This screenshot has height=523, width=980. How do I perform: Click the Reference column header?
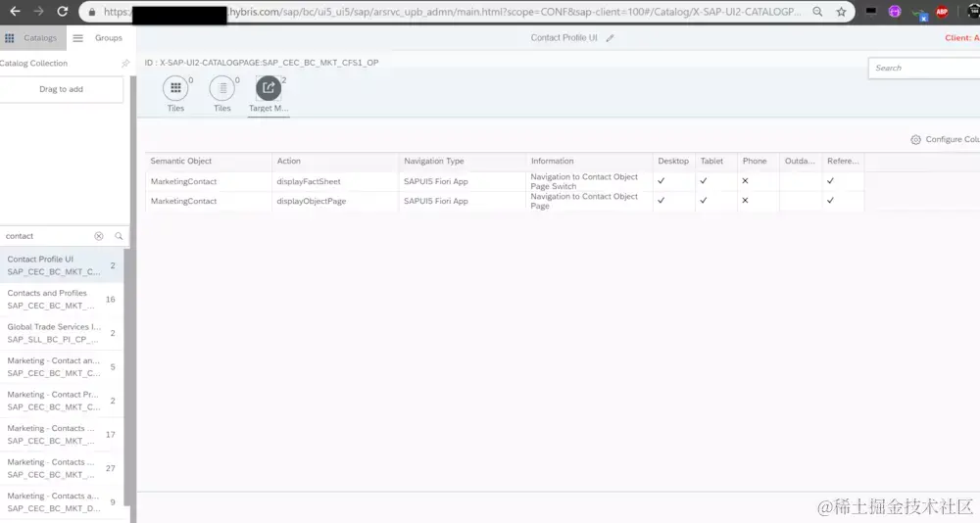coord(843,162)
